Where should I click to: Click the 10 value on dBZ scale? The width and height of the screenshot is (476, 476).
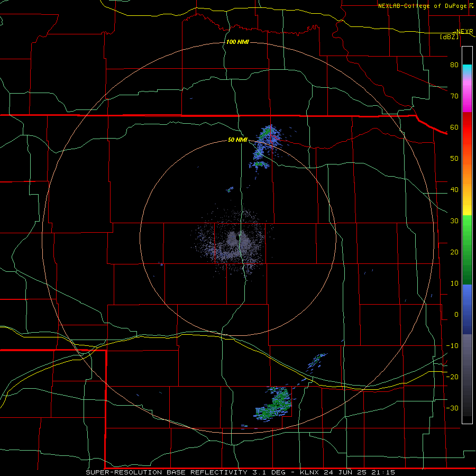454,283
